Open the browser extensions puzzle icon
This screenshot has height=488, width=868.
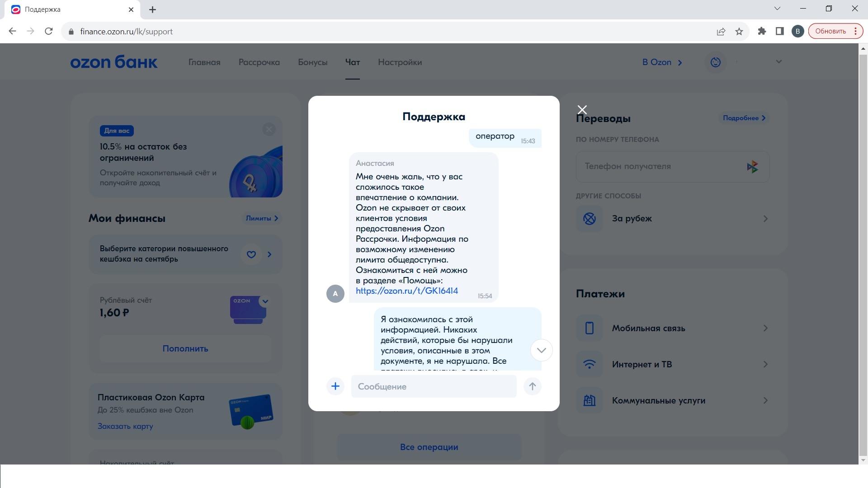(x=762, y=31)
